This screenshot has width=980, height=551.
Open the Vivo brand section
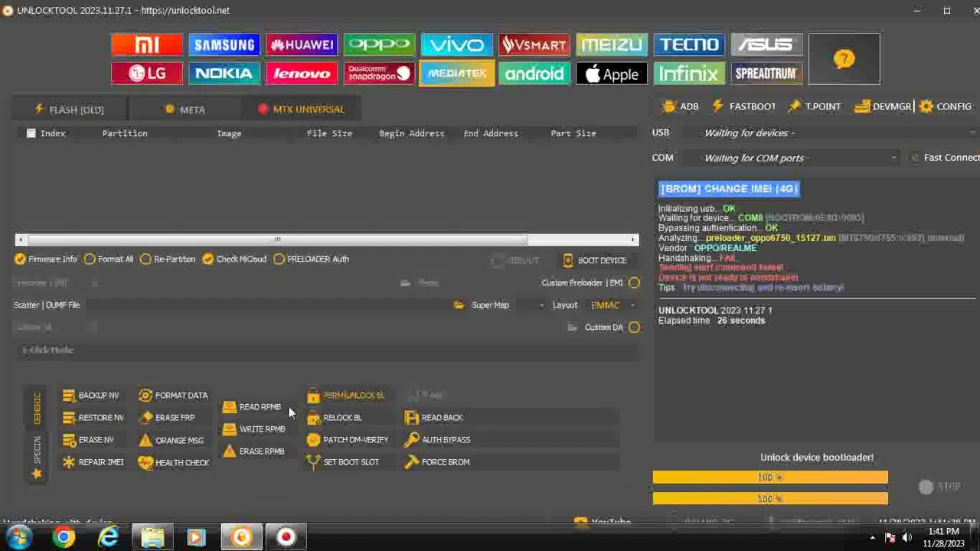[456, 45]
